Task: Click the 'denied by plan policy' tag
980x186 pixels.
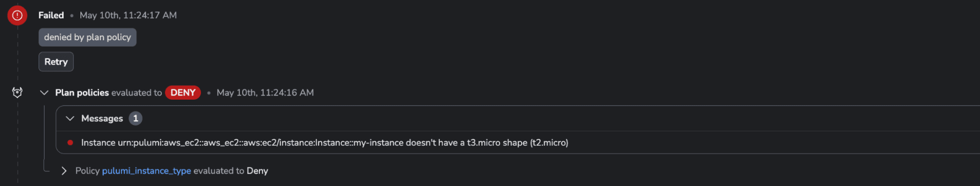Action: pyautogui.click(x=87, y=37)
